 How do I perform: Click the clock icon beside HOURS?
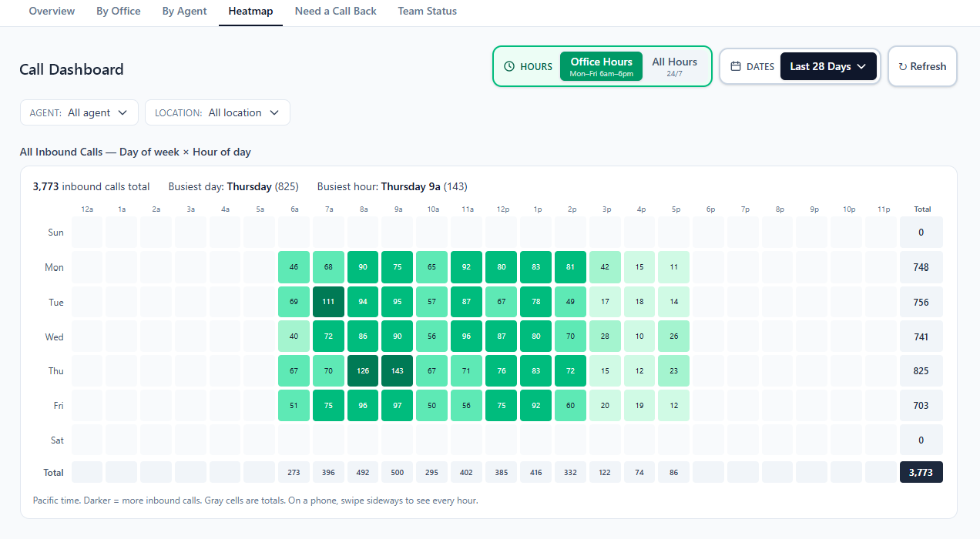508,66
